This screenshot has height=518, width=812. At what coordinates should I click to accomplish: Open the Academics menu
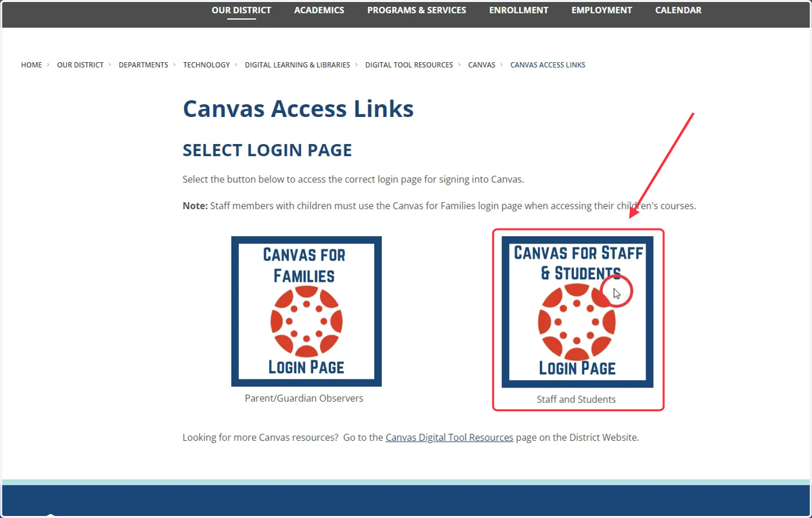click(319, 10)
